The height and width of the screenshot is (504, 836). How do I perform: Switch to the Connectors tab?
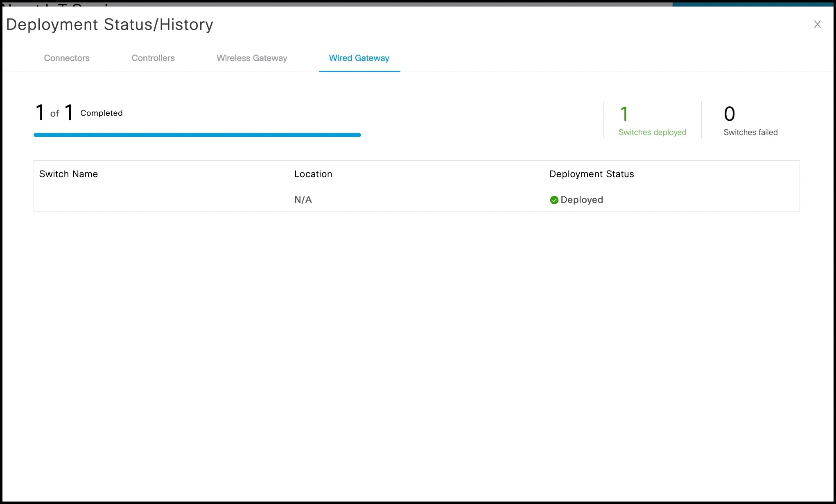click(66, 58)
